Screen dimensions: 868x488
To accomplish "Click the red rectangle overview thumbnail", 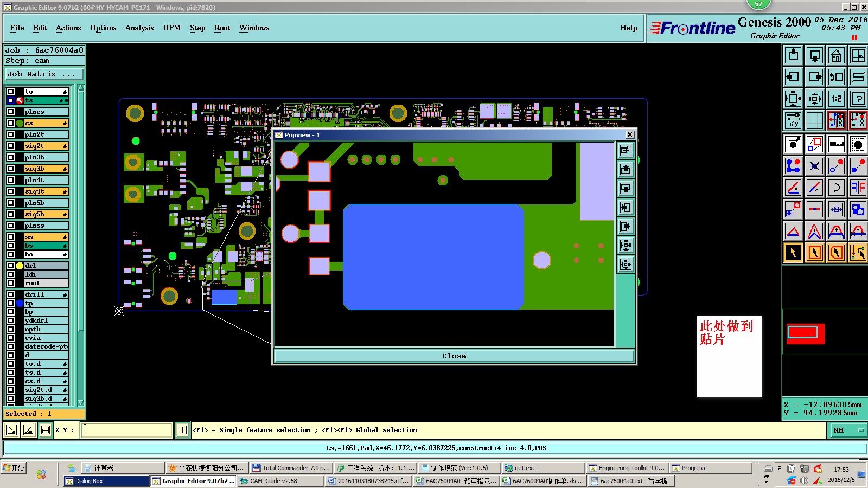I will 806,333.
